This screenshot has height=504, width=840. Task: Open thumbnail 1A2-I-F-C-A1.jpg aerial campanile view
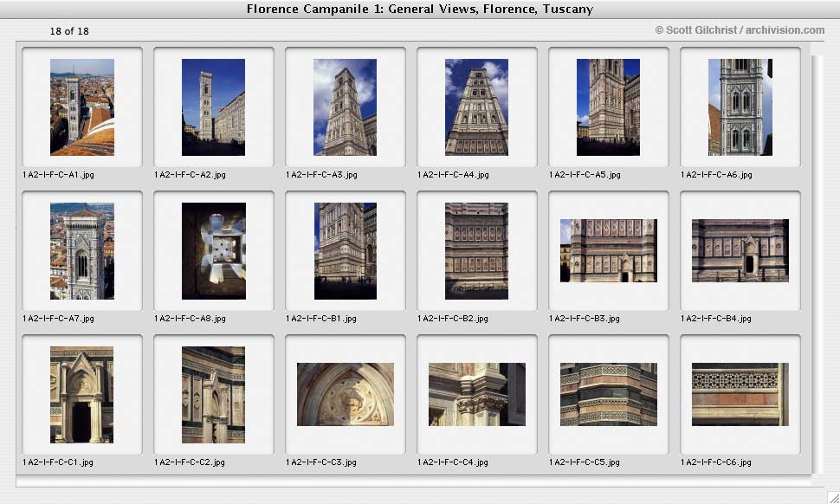click(82, 107)
